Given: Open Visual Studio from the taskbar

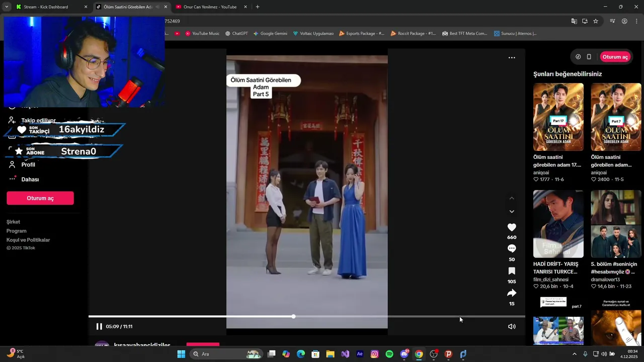Looking at the screenshot, I should tap(345, 354).
